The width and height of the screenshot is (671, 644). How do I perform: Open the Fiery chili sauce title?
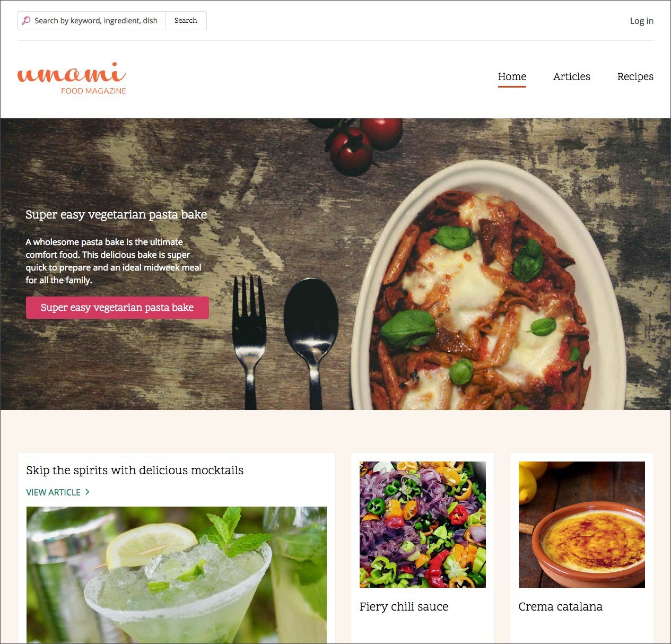(404, 607)
